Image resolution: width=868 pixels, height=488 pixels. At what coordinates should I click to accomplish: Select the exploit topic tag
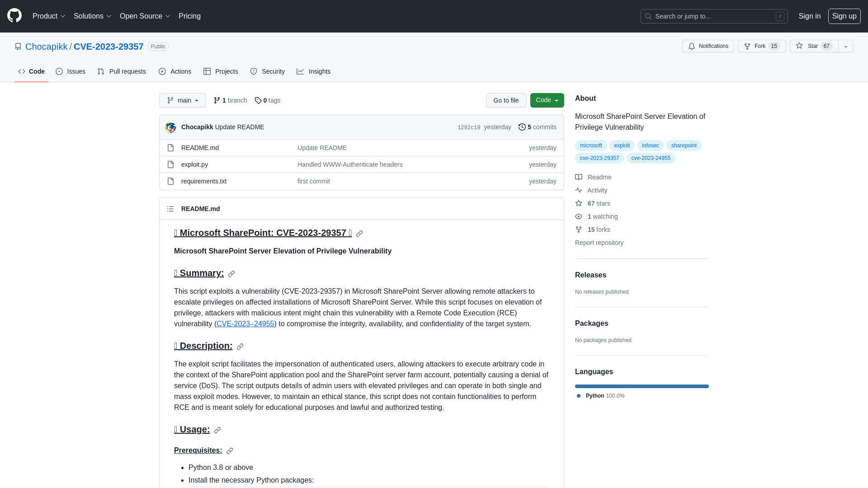point(622,145)
